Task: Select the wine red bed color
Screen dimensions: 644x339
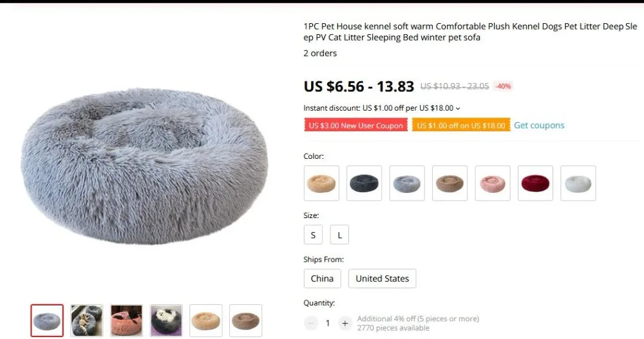Action: tap(535, 183)
